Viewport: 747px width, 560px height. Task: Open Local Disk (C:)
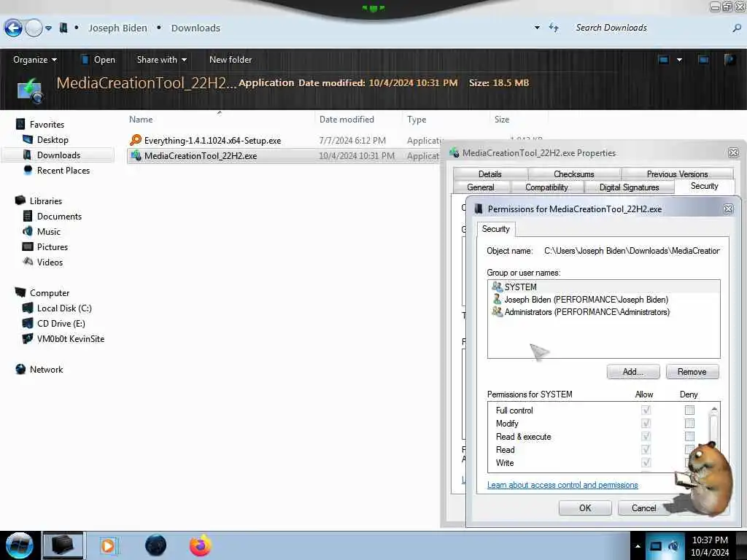click(64, 308)
